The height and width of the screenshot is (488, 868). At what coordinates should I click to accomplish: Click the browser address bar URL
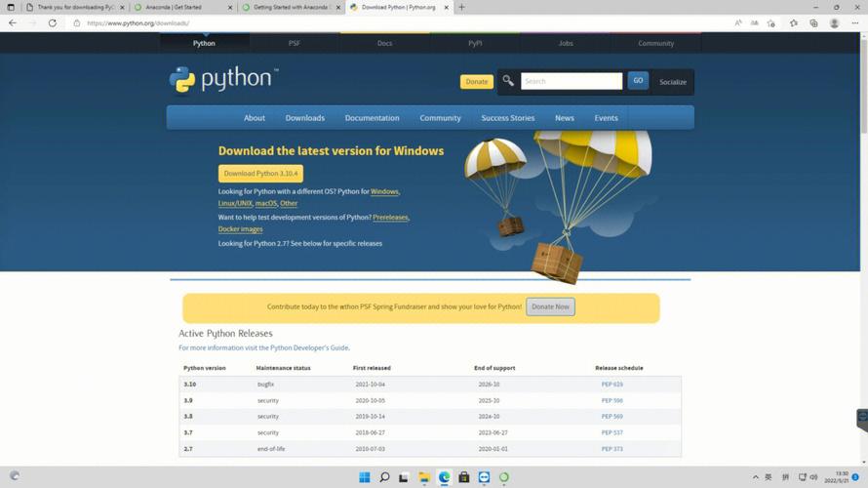click(x=138, y=23)
